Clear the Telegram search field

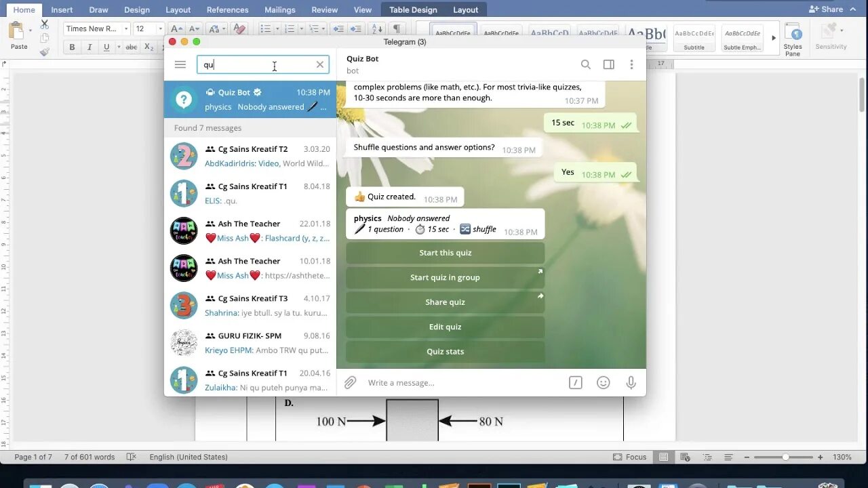tap(320, 64)
